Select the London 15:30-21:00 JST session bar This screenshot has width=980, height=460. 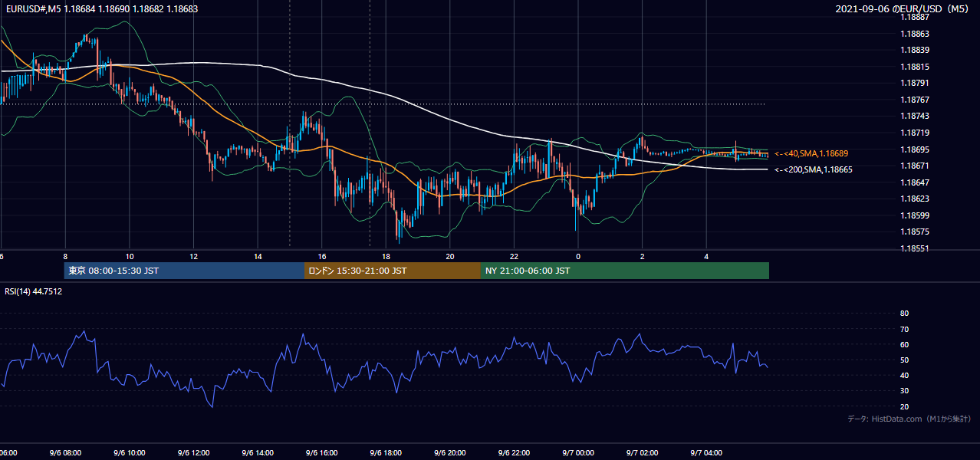[392, 271]
